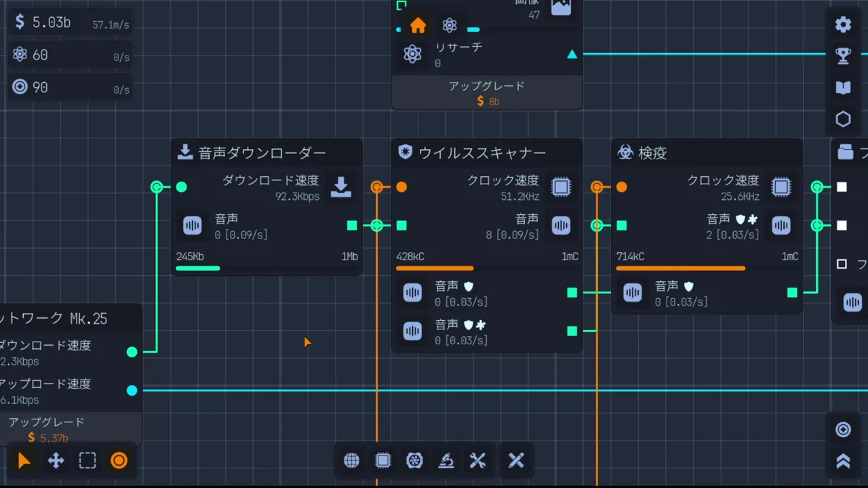The height and width of the screenshot is (488, 868).
Task: Click the 245Kb download progress bar
Action: [x=267, y=268]
